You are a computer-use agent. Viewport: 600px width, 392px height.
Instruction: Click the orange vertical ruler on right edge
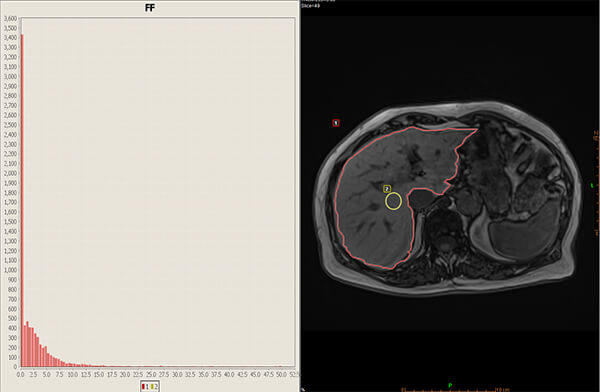tap(597, 184)
